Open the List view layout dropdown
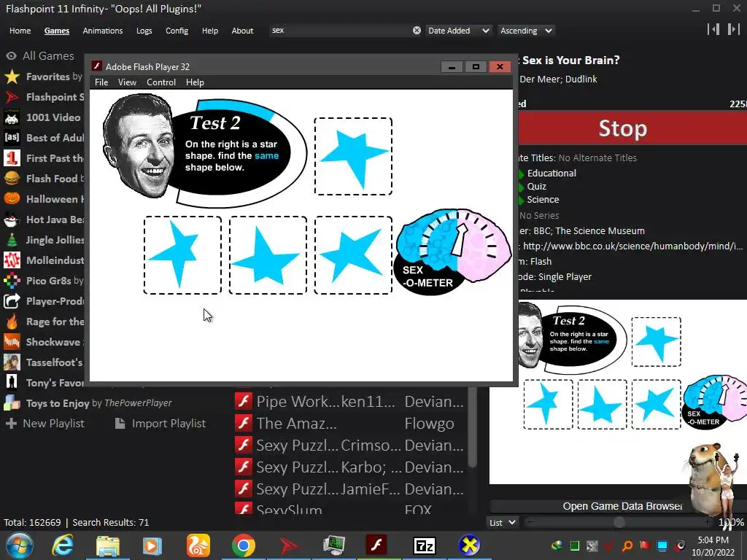Screen dimensions: 747x560 503,522
